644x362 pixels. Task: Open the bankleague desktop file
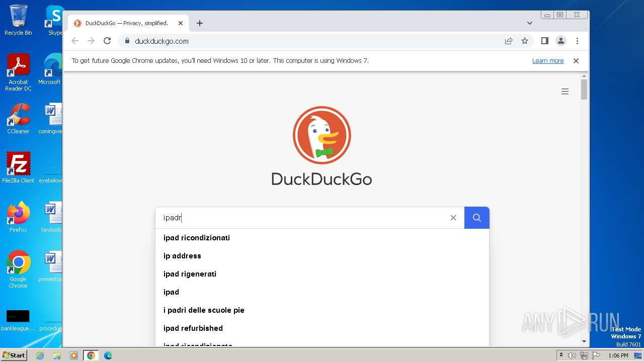pyautogui.click(x=18, y=320)
